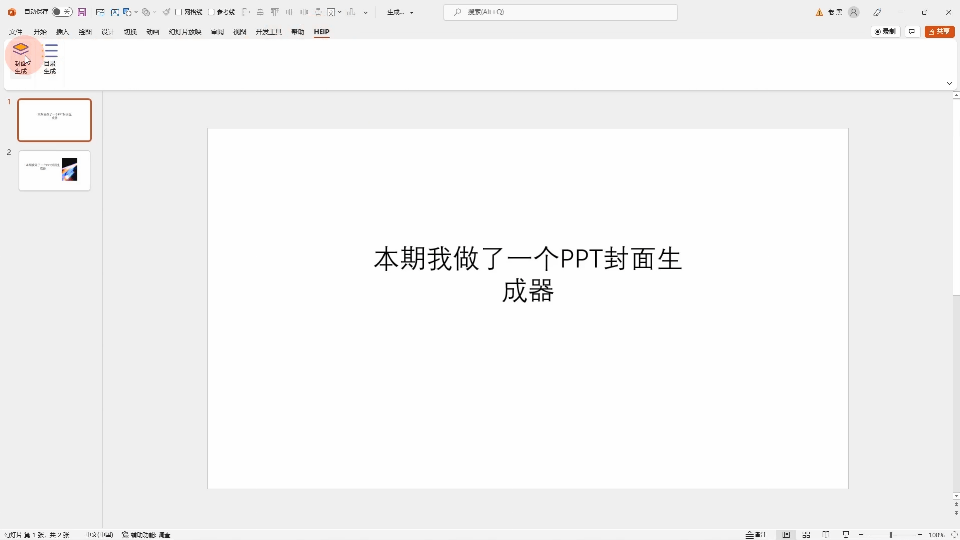The image size is (960, 540).
Task: Select slide 1 thumbnail
Action: click(54, 120)
